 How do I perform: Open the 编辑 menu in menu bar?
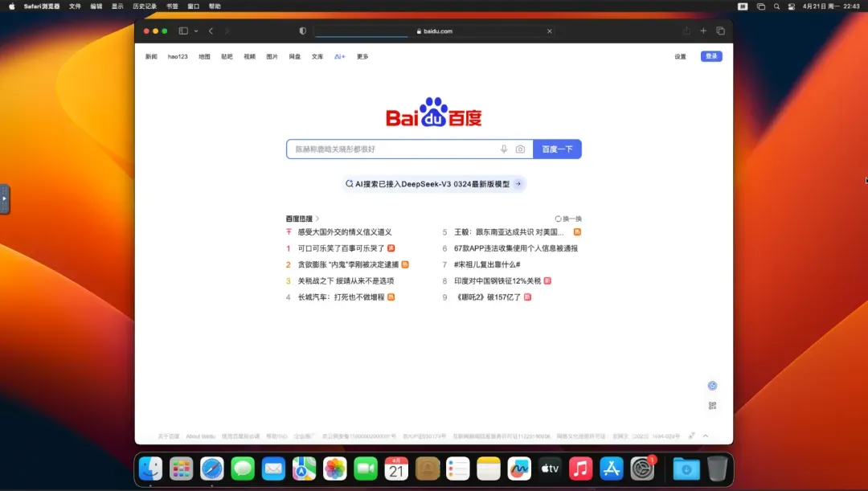point(96,6)
